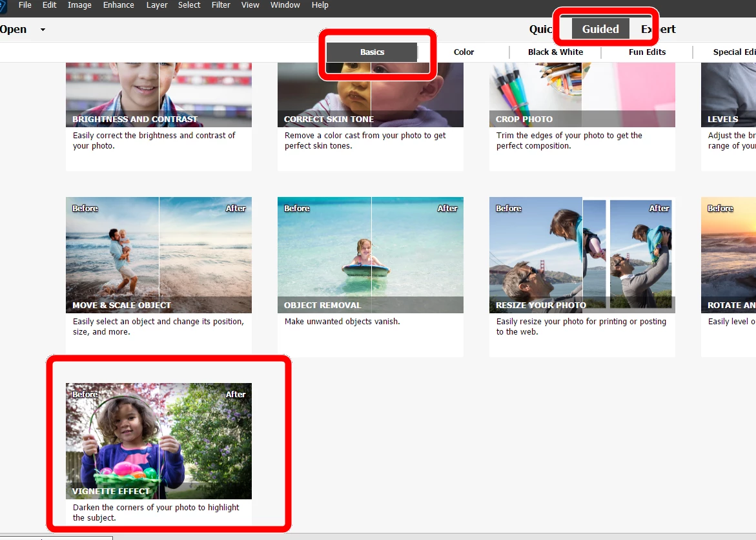Open the File menu
The width and height of the screenshot is (756, 540).
point(25,5)
